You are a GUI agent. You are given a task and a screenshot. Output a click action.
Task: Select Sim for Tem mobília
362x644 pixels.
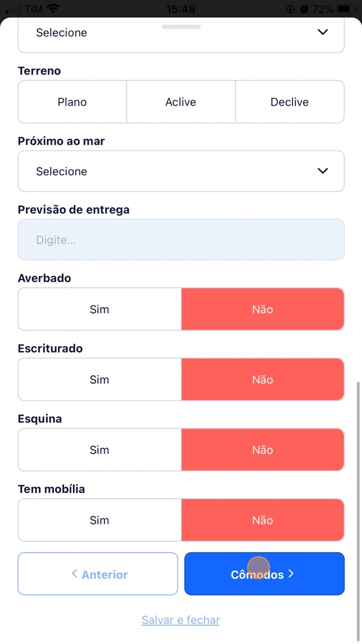pos(99,520)
